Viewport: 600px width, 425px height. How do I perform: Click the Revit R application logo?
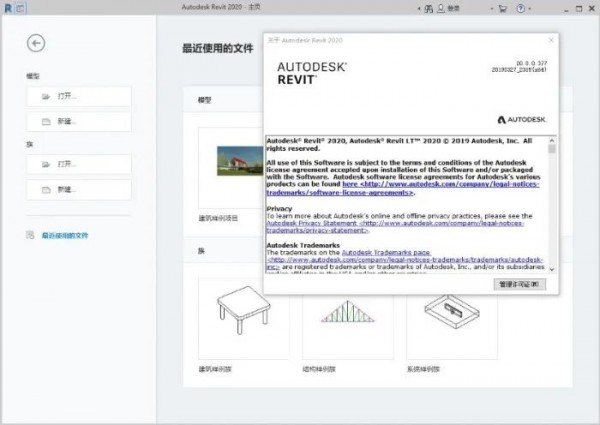(x=8, y=8)
